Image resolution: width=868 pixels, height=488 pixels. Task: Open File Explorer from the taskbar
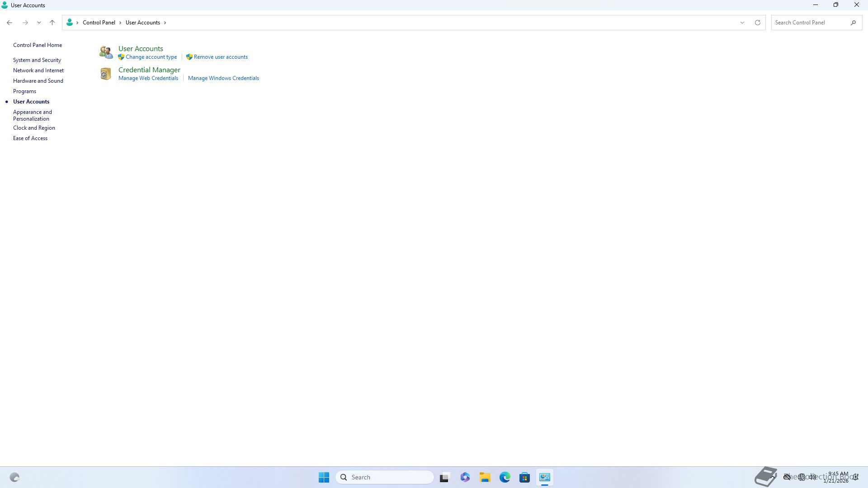click(x=485, y=477)
